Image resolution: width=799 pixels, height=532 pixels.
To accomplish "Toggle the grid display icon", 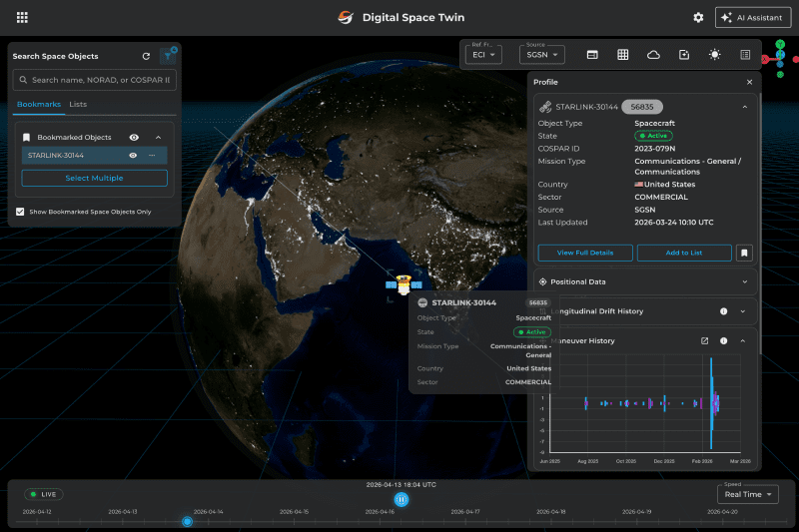I will [x=622, y=55].
